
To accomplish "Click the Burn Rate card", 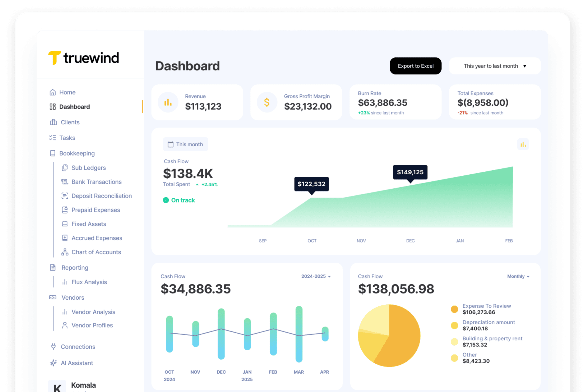I will tap(395, 102).
